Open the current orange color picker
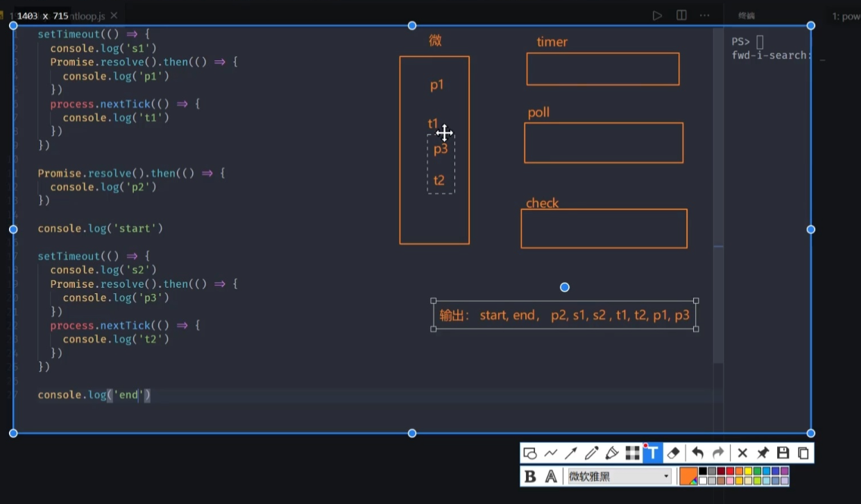This screenshot has width=861, height=504. point(688,476)
